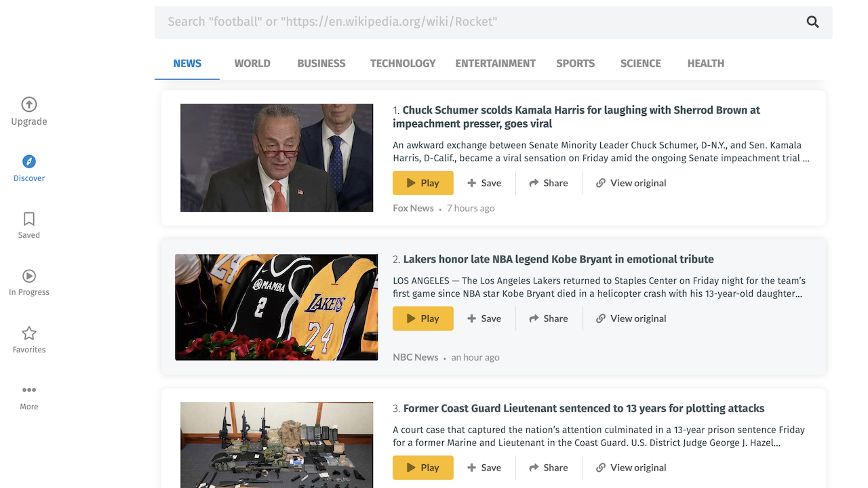Play the Chuck Schumer article
The height and width of the screenshot is (488, 868).
click(423, 183)
